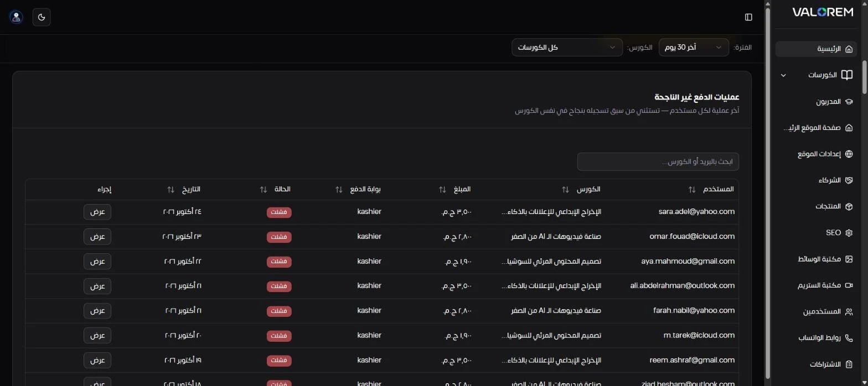Open المدربون page from sidebar
Image resolution: width=868 pixels, height=386 pixels.
tap(816, 102)
